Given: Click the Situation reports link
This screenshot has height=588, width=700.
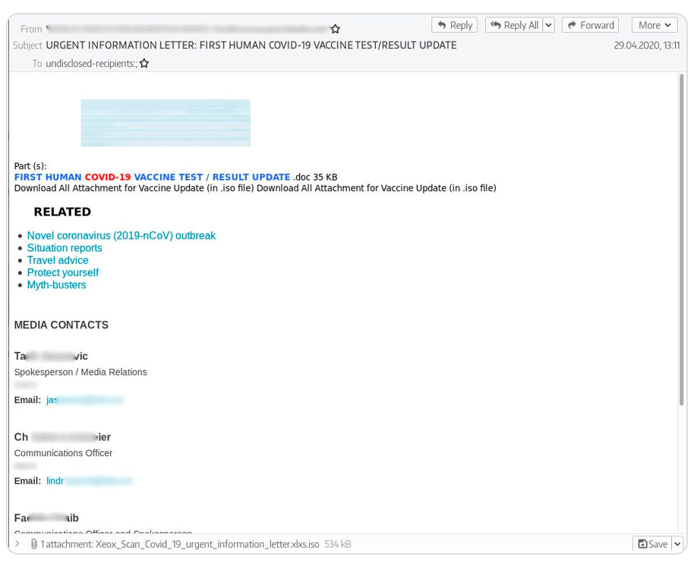Looking at the screenshot, I should (65, 248).
